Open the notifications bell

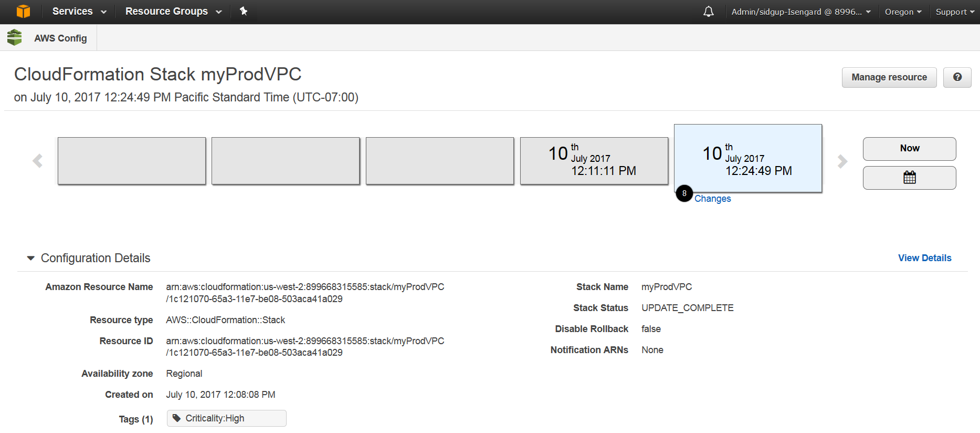[709, 12]
